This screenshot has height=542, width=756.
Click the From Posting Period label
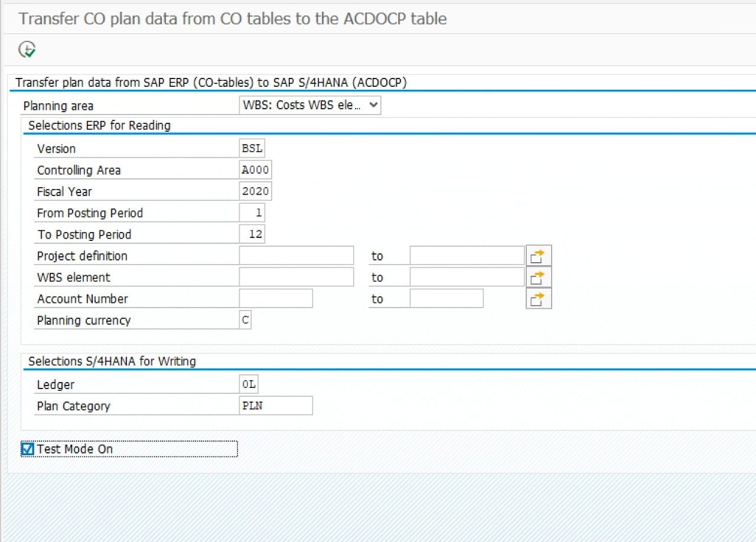[90, 213]
